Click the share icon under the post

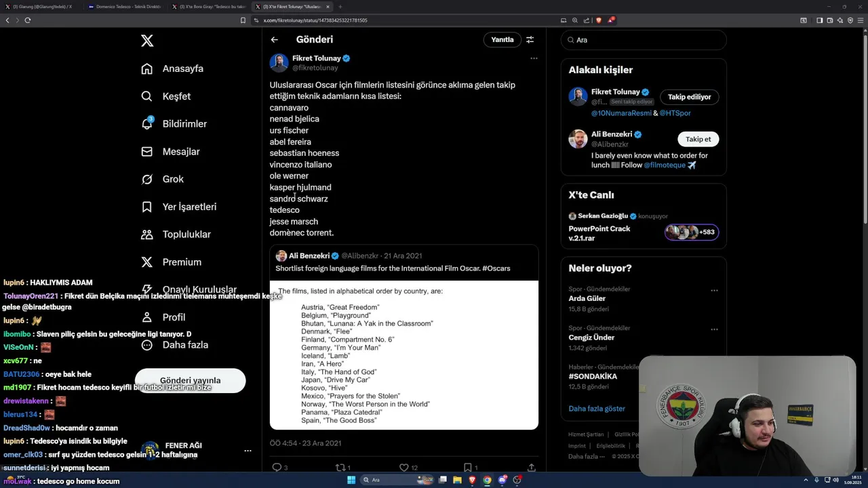[532, 467]
